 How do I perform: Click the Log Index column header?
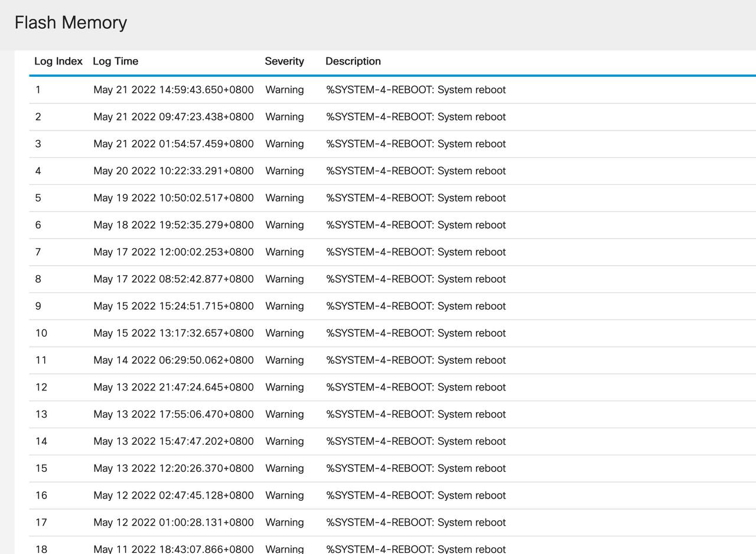click(x=58, y=61)
